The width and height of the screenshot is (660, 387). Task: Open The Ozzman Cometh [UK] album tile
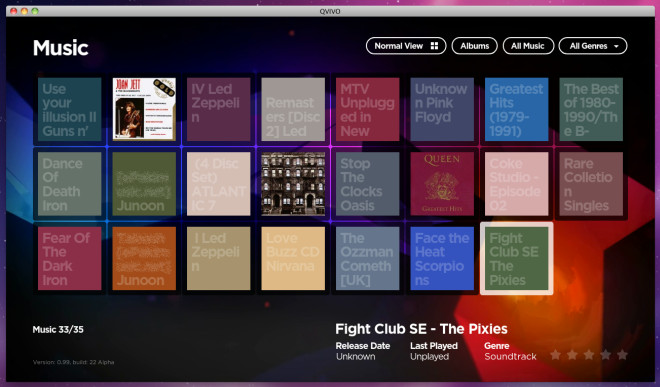(367, 259)
